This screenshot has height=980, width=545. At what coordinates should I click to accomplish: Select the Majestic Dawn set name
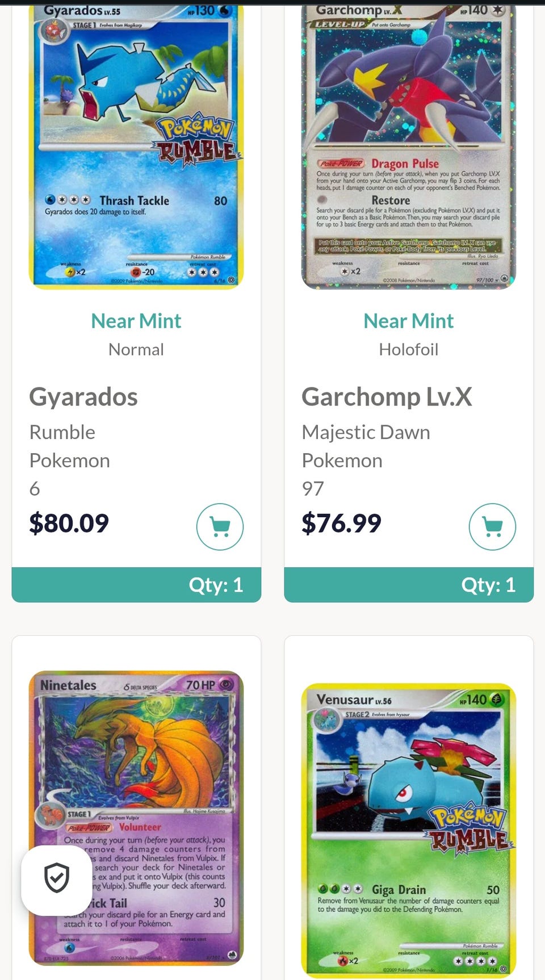click(366, 432)
